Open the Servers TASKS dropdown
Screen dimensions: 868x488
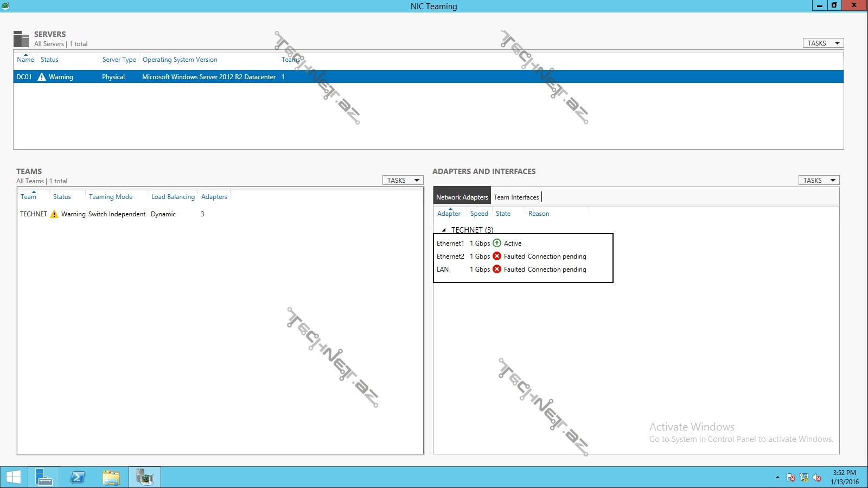(x=823, y=43)
